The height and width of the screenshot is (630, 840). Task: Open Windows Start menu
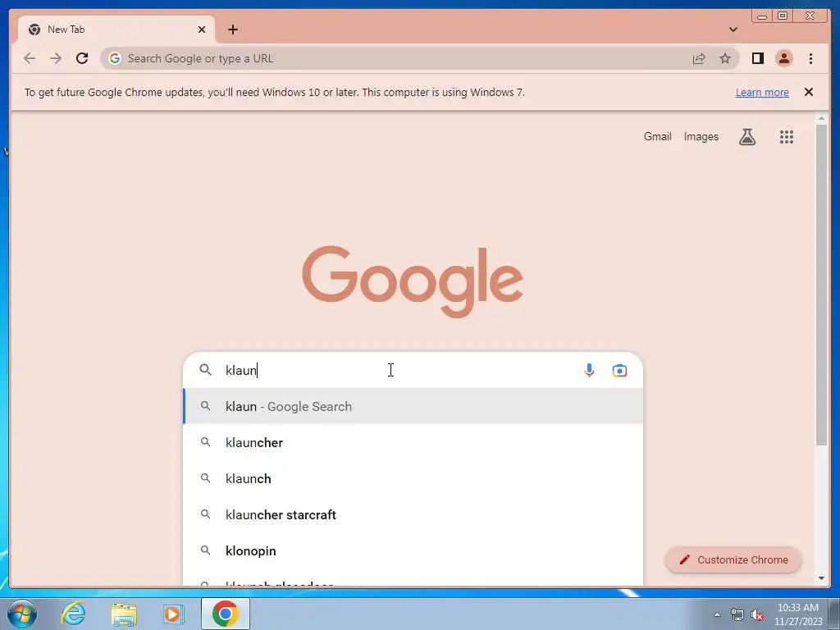click(x=22, y=614)
